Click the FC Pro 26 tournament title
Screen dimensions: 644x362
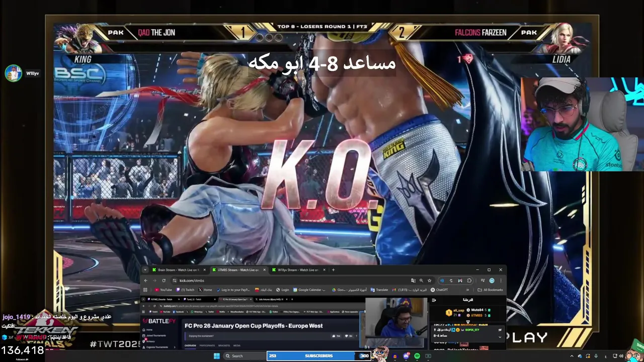tap(254, 326)
